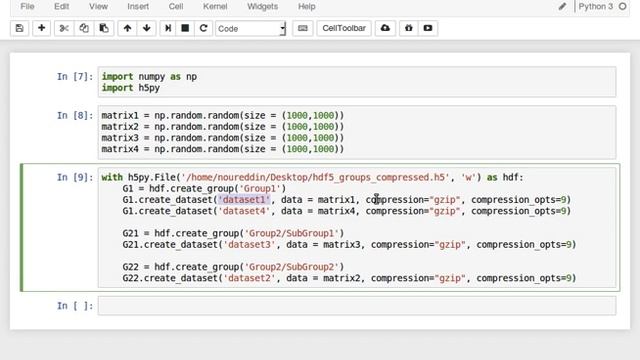
Task: Click the hdf5_groups_compressed.h5 file path string
Action: click(x=315, y=177)
